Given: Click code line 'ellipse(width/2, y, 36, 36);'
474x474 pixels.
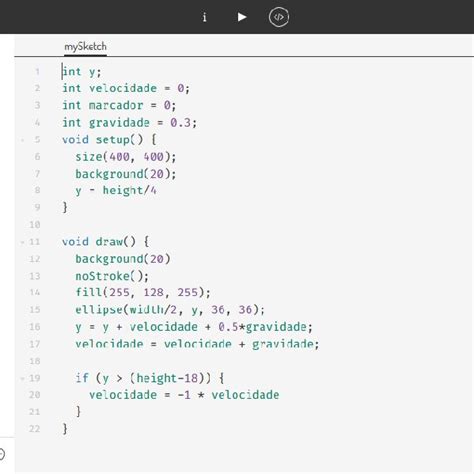Looking at the screenshot, I should (x=170, y=310).
